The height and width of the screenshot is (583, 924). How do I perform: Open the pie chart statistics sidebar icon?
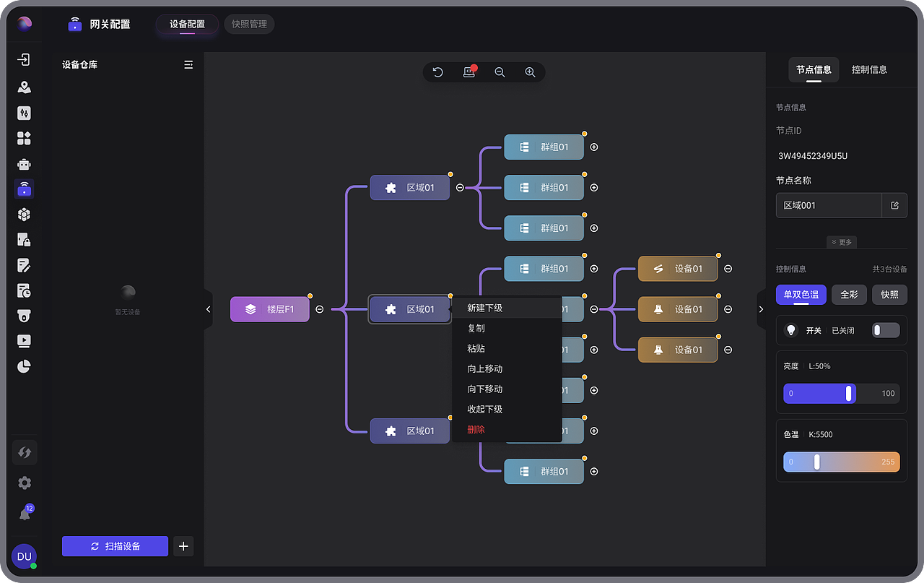(x=25, y=366)
